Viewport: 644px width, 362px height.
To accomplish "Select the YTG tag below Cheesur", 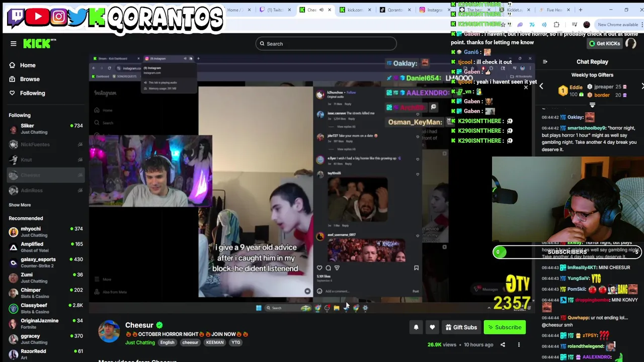I will [x=235, y=343].
